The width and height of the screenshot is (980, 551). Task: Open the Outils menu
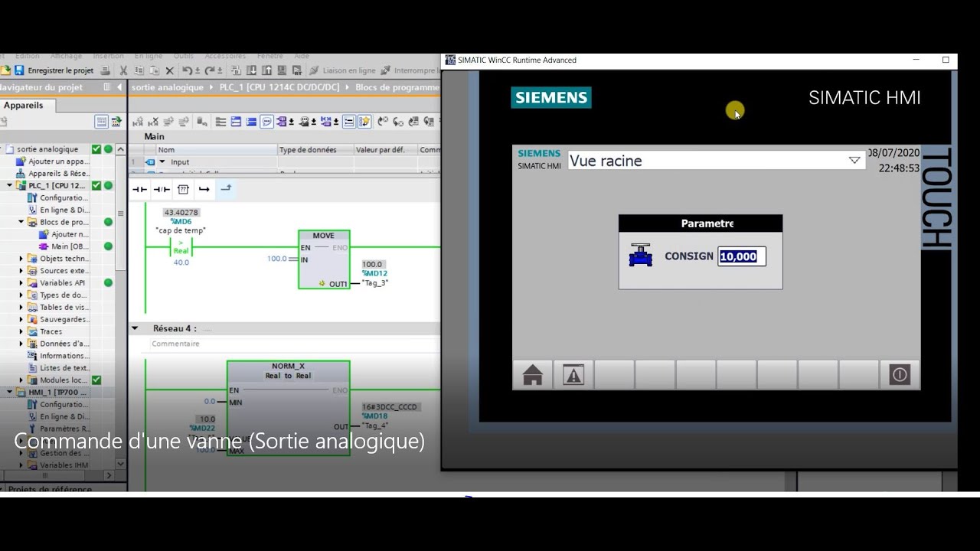[x=183, y=56]
